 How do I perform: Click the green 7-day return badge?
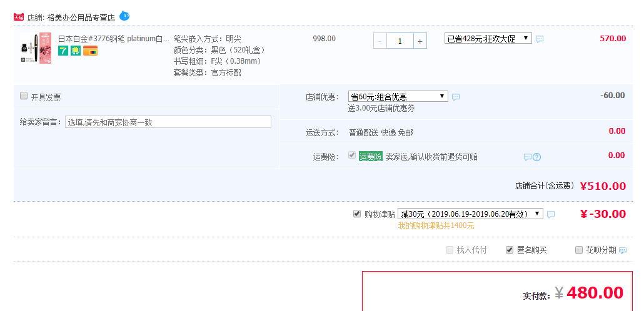click(x=63, y=51)
